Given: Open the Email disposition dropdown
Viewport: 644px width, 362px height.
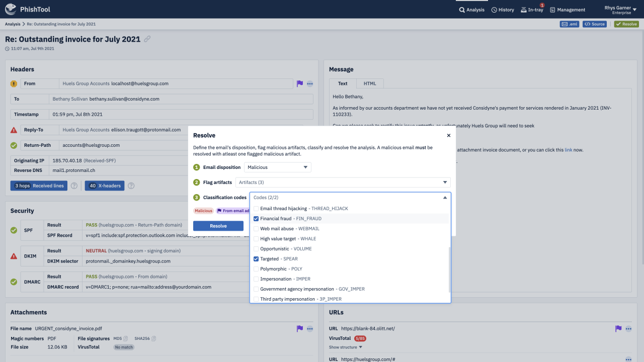Looking at the screenshot, I should [x=278, y=167].
